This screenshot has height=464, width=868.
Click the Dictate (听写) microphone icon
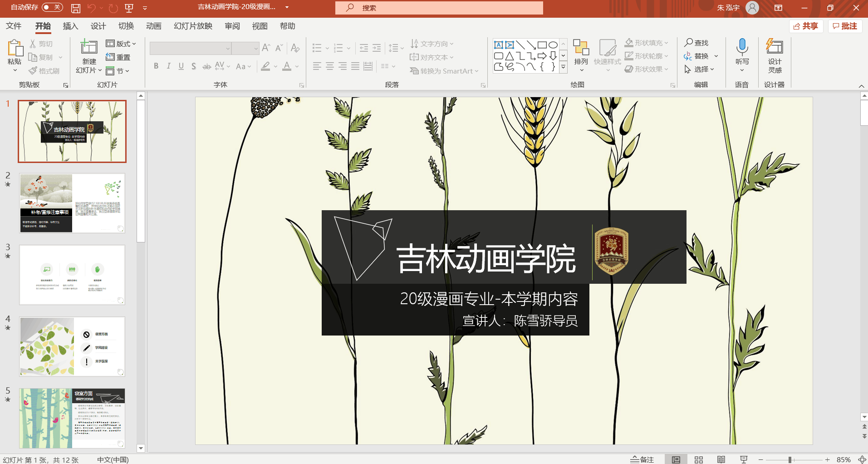coord(742,47)
